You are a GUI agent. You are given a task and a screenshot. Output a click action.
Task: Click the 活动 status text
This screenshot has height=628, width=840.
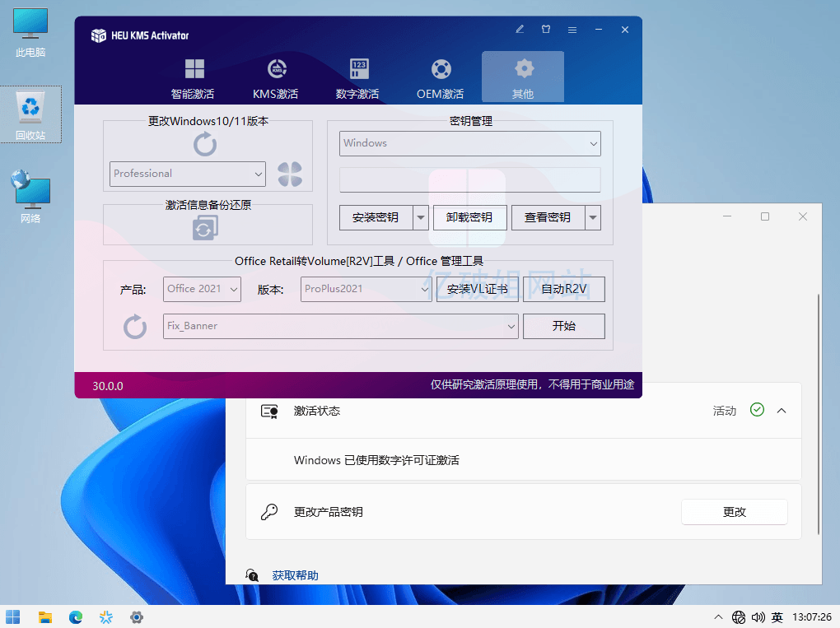(x=724, y=411)
